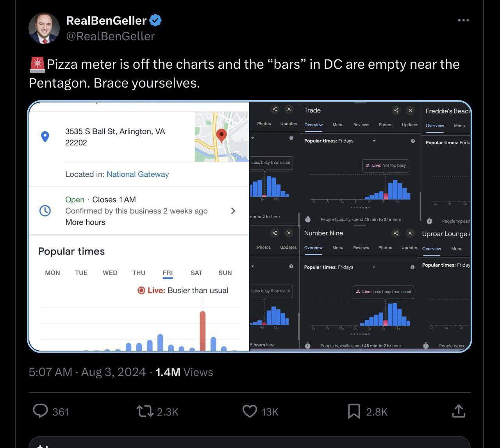This screenshot has width=500, height=448.
Task: Like the tweet with the heart icon
Action: (x=250, y=411)
